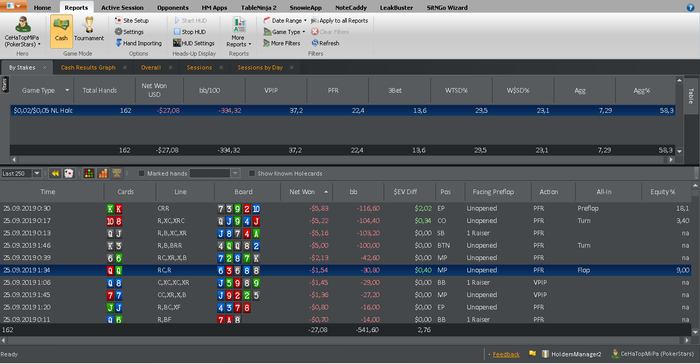This screenshot has height=364, width=700.
Task: Click the help question mark icon
Action: pos(690,7)
